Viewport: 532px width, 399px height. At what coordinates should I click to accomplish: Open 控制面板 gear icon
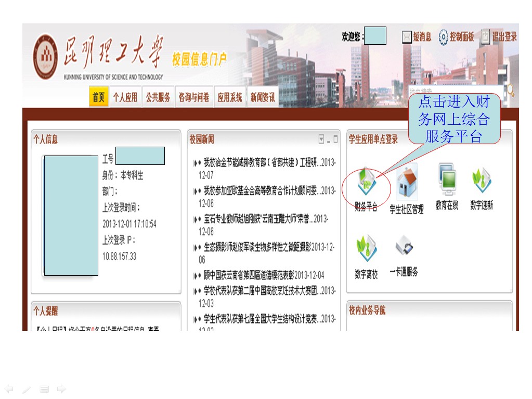pos(443,37)
